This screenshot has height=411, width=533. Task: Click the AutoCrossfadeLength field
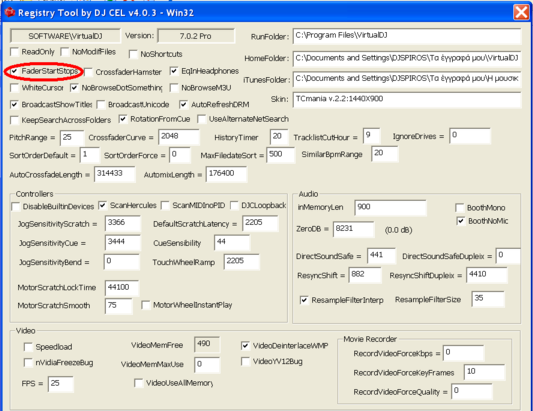click(x=115, y=174)
